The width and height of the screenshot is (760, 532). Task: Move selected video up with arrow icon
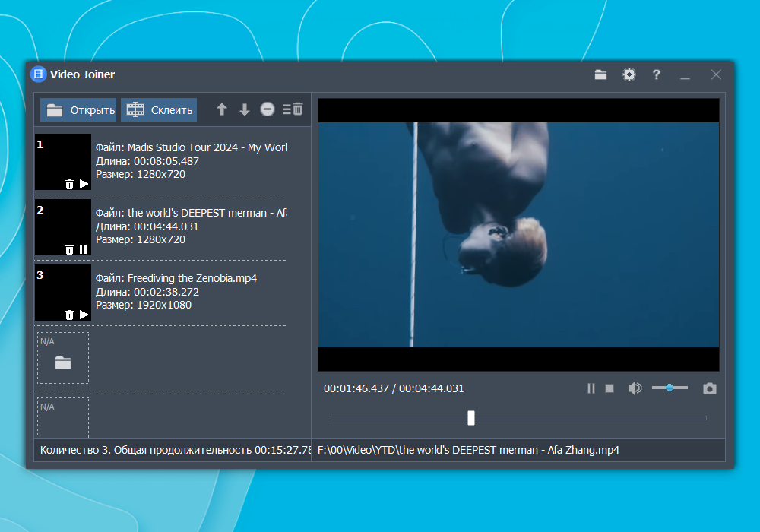pyautogui.click(x=221, y=109)
